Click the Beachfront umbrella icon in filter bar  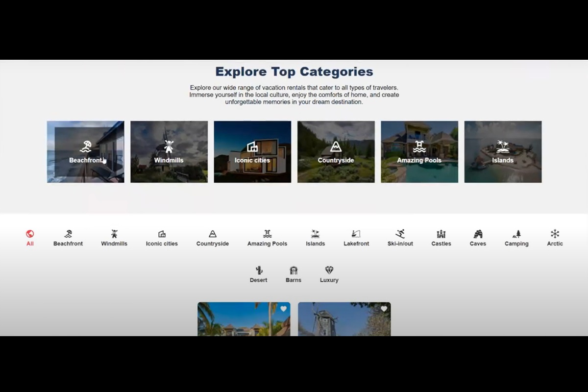68,234
